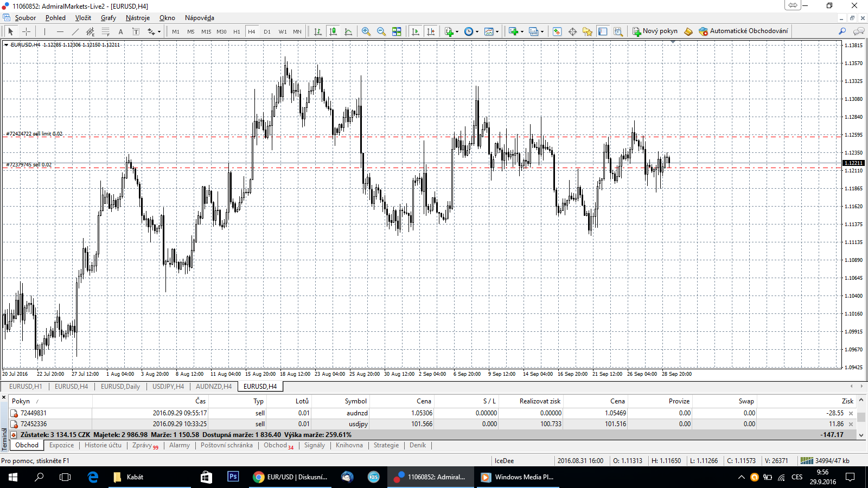Open the Strategy Tester icon
The image size is (868, 488).
[618, 31]
